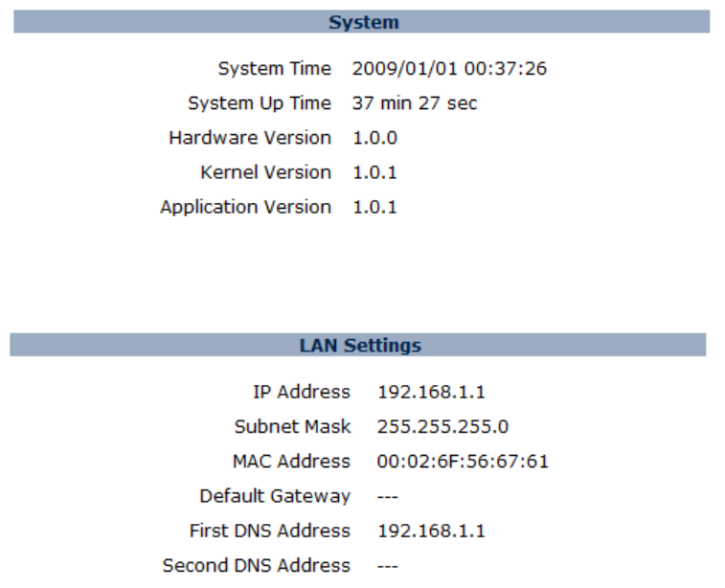Click the Application Version label

245,207
